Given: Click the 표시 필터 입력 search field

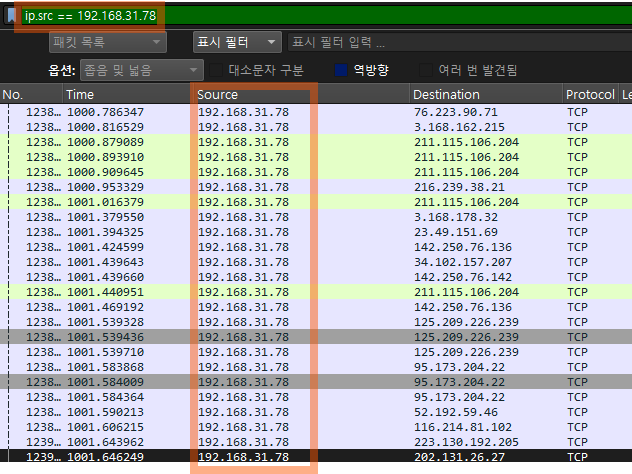Looking at the screenshot, I should [x=459, y=42].
